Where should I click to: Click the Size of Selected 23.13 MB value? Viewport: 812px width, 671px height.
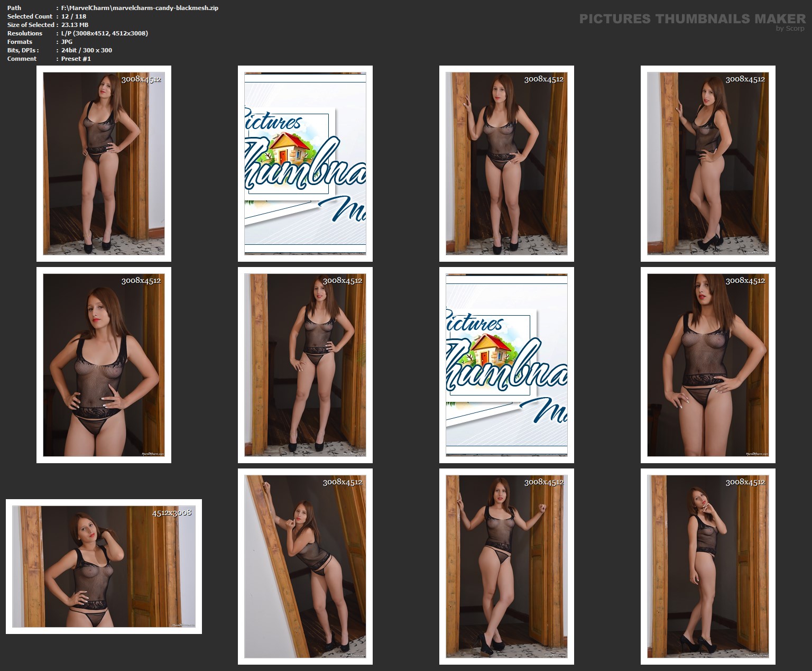(x=75, y=25)
